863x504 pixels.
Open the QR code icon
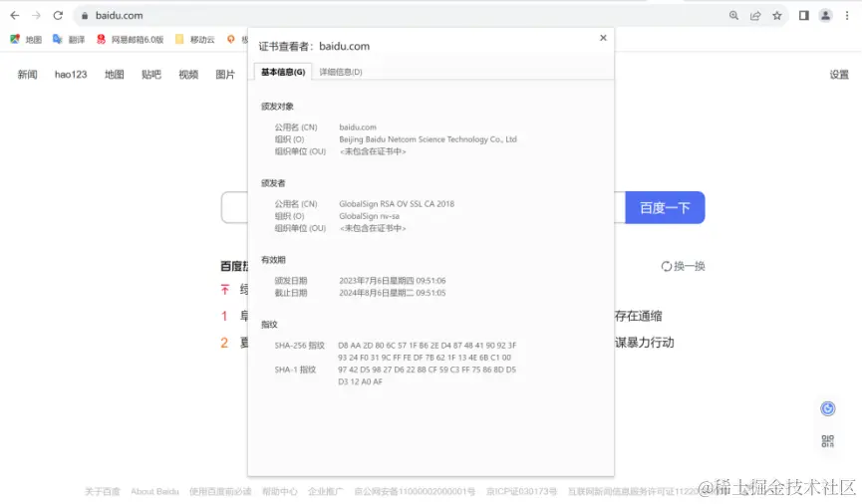pyautogui.click(x=828, y=440)
